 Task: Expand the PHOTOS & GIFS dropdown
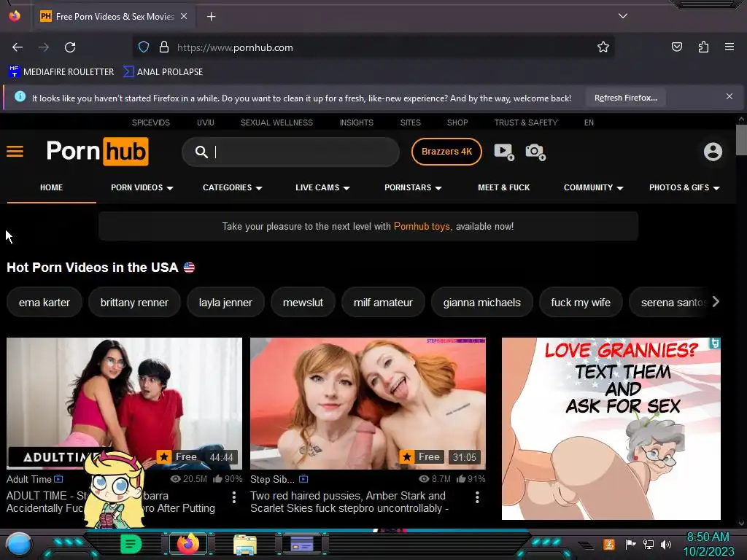click(684, 187)
